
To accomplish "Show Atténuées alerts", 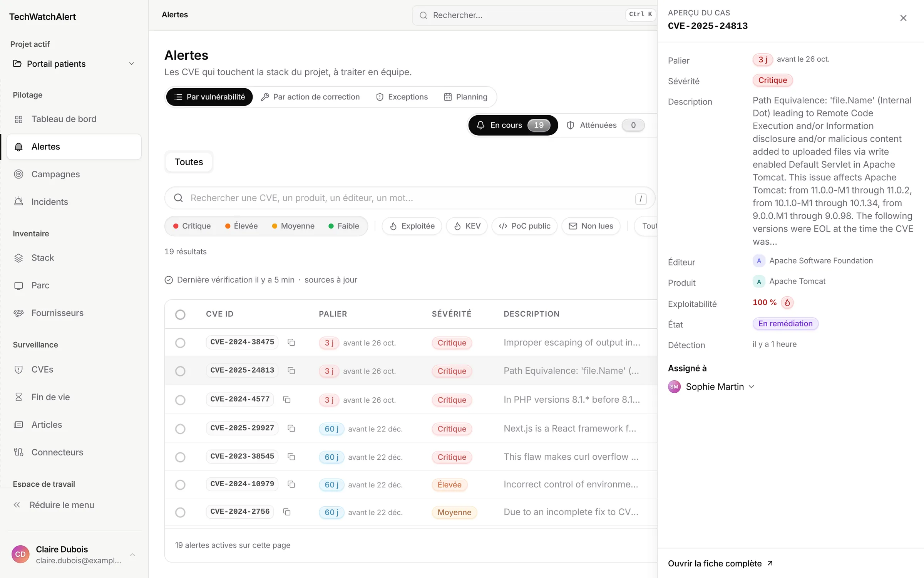I will 606,125.
